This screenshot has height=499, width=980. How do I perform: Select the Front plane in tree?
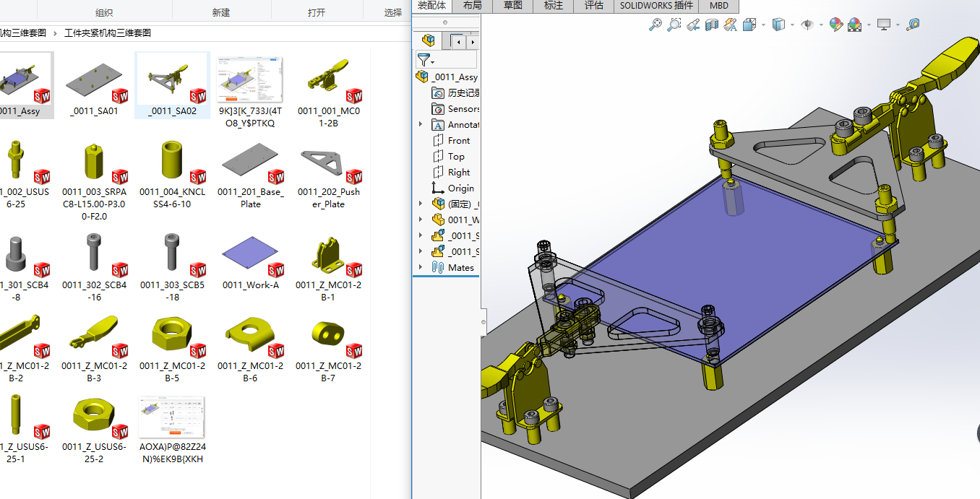(x=451, y=140)
